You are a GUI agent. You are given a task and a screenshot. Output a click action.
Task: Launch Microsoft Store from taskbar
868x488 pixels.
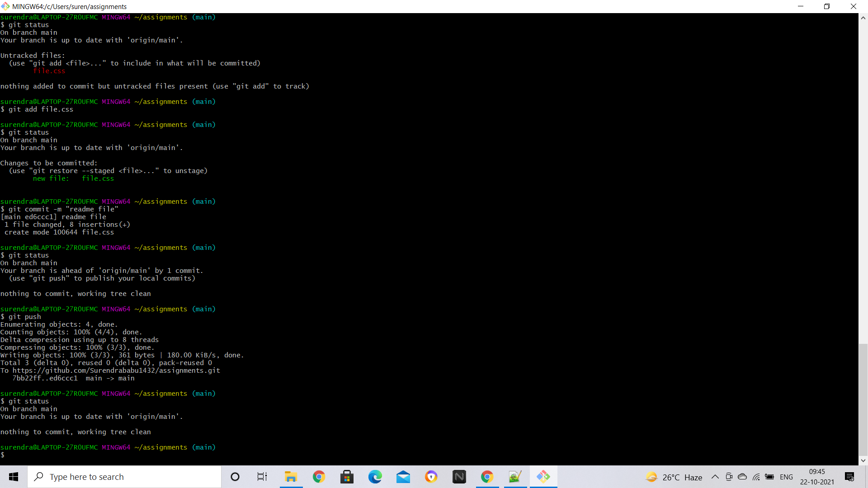[x=347, y=477]
